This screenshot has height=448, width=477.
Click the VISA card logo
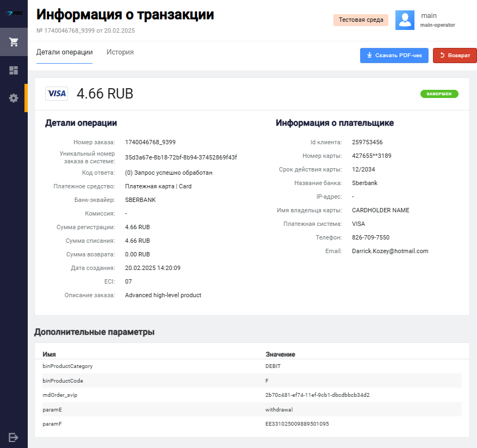pyautogui.click(x=57, y=94)
